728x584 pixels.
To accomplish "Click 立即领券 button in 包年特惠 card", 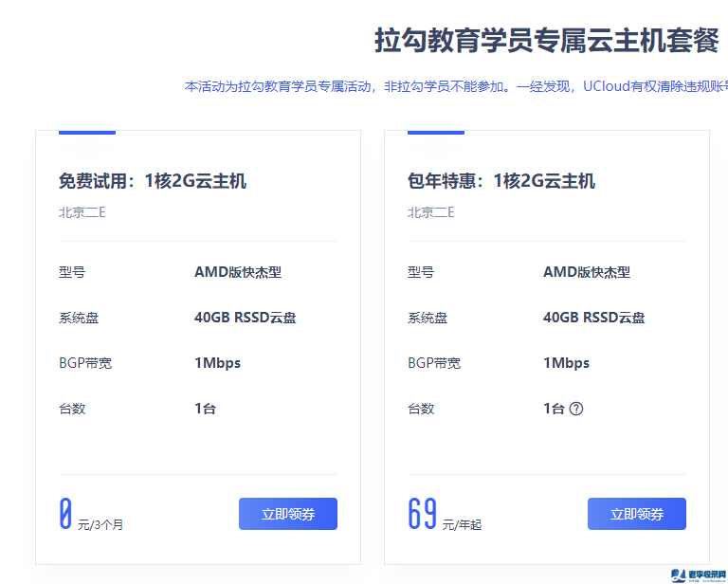I will click(637, 514).
